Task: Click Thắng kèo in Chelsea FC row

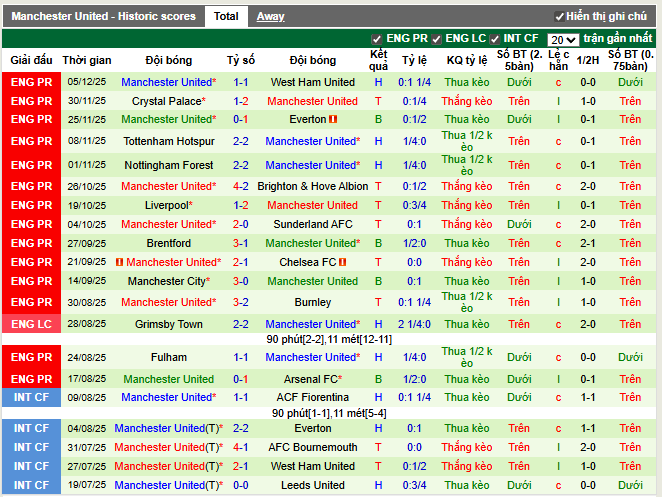Action: tap(467, 262)
